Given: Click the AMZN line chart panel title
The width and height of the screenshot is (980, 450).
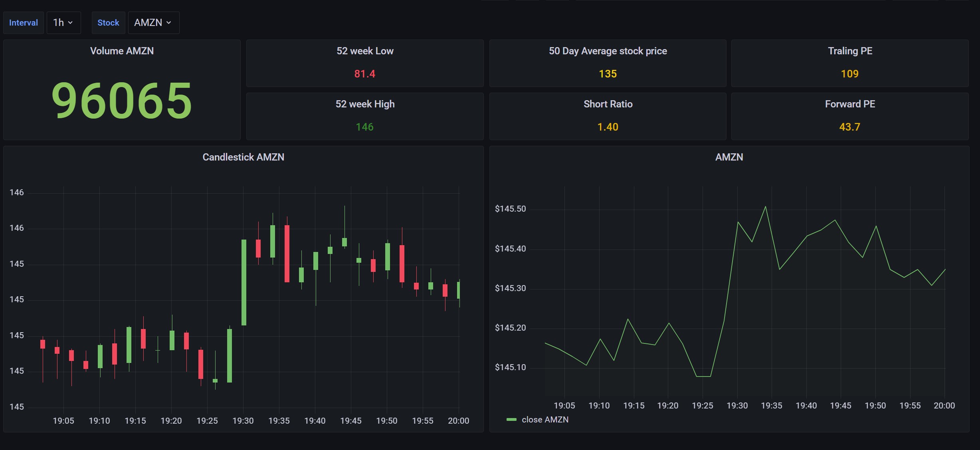Looking at the screenshot, I should click(x=729, y=157).
